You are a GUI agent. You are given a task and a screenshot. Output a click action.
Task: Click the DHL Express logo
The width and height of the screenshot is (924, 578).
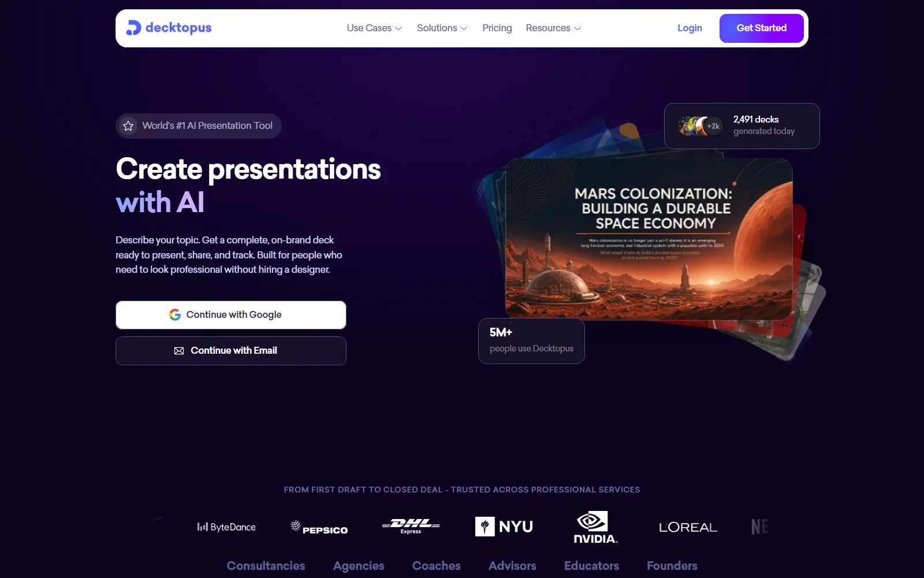point(411,526)
